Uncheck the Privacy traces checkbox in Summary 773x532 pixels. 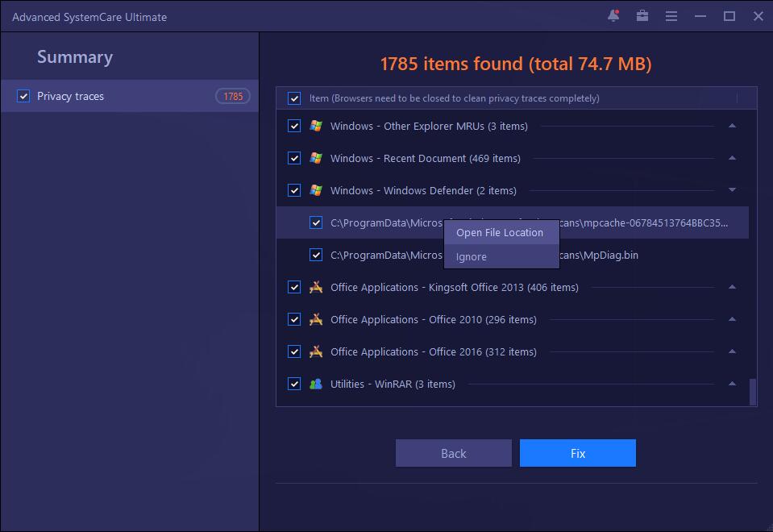click(23, 96)
